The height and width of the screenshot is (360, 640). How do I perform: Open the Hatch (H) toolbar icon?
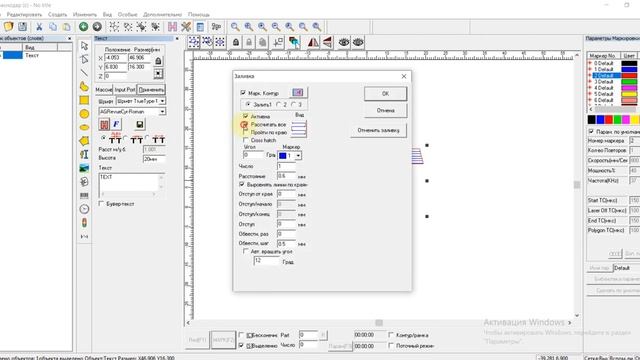pyautogui.click(x=172, y=27)
